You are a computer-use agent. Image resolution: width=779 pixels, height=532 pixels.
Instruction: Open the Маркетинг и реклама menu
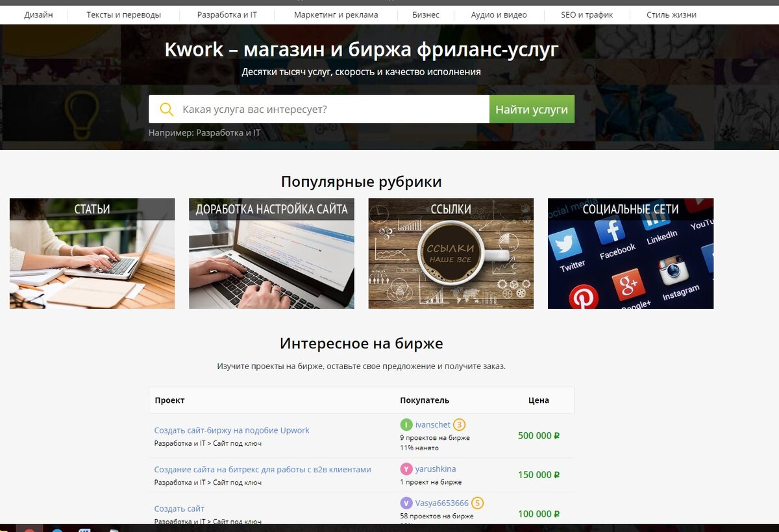[x=336, y=14]
